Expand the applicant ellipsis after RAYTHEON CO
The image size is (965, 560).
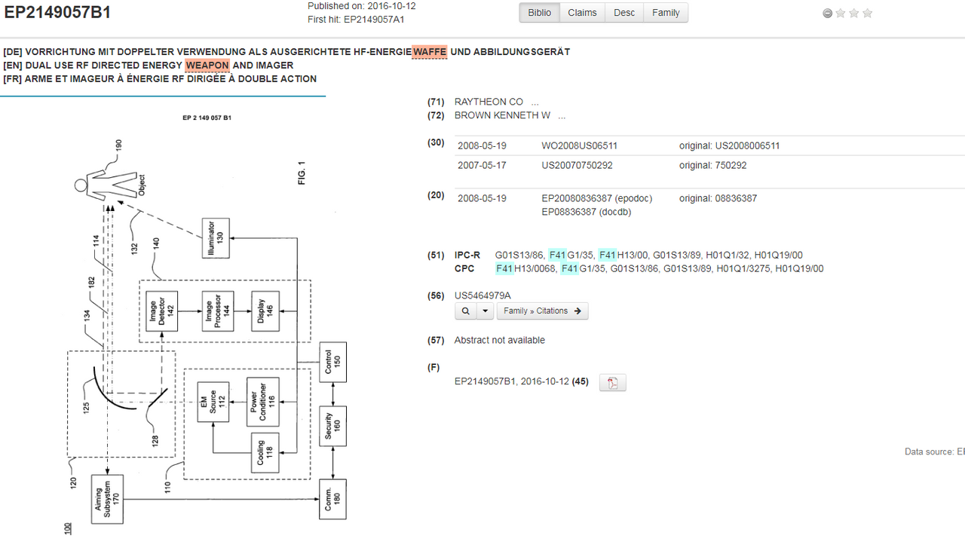[535, 102]
